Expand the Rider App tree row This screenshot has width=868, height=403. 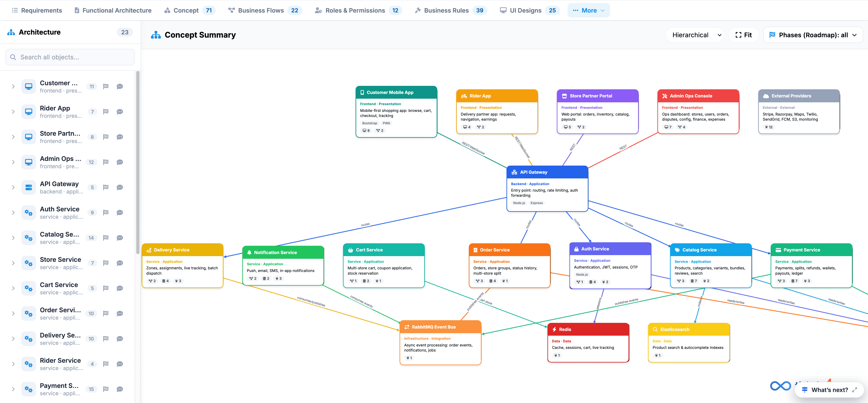13,112
